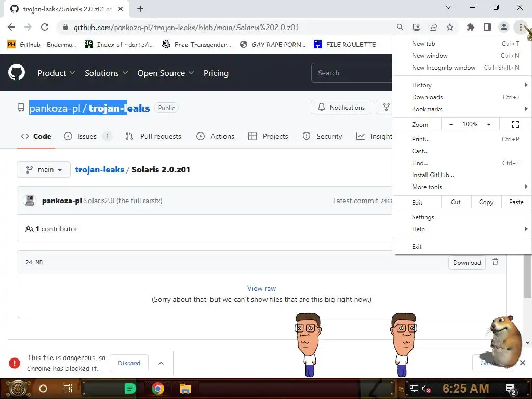
Task: Open the Actions tab
Action: (216, 136)
